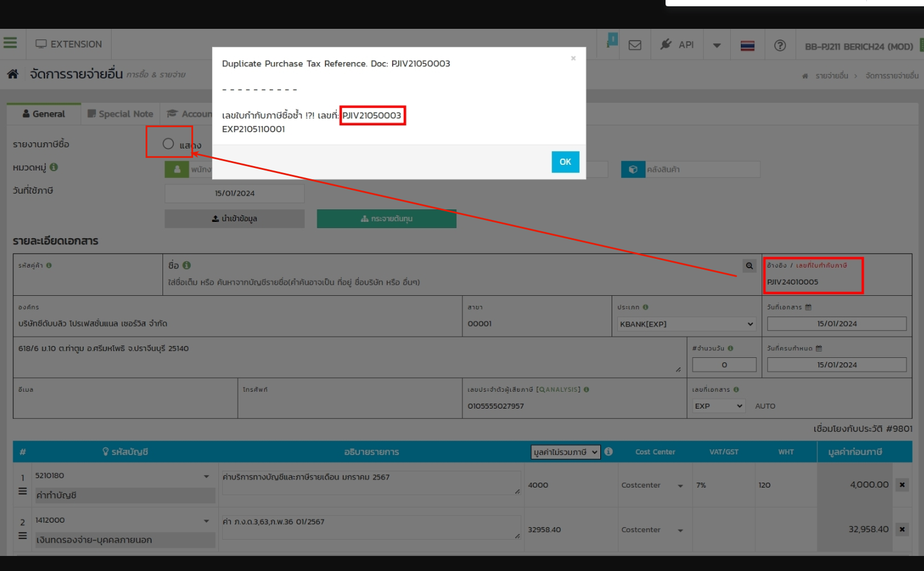Click the info icon beside เลขที่เอกสาร
Screen dimensions: 924x571
(736, 389)
